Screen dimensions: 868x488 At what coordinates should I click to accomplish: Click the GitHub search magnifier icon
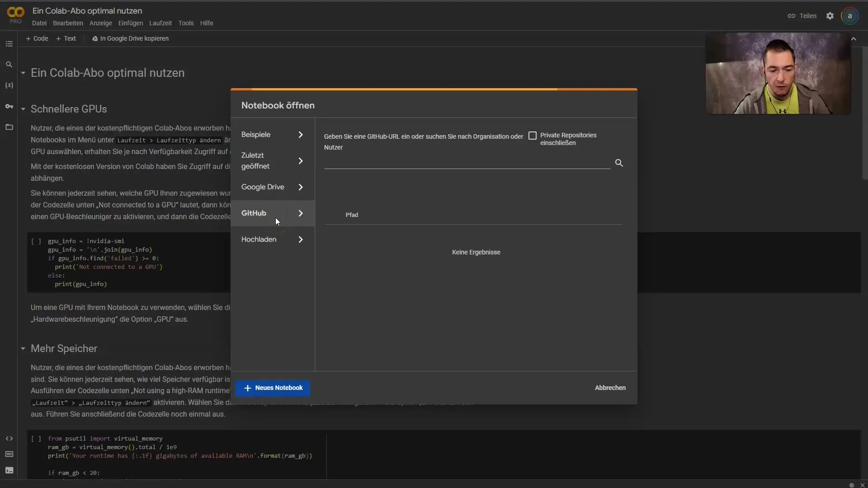pyautogui.click(x=619, y=163)
